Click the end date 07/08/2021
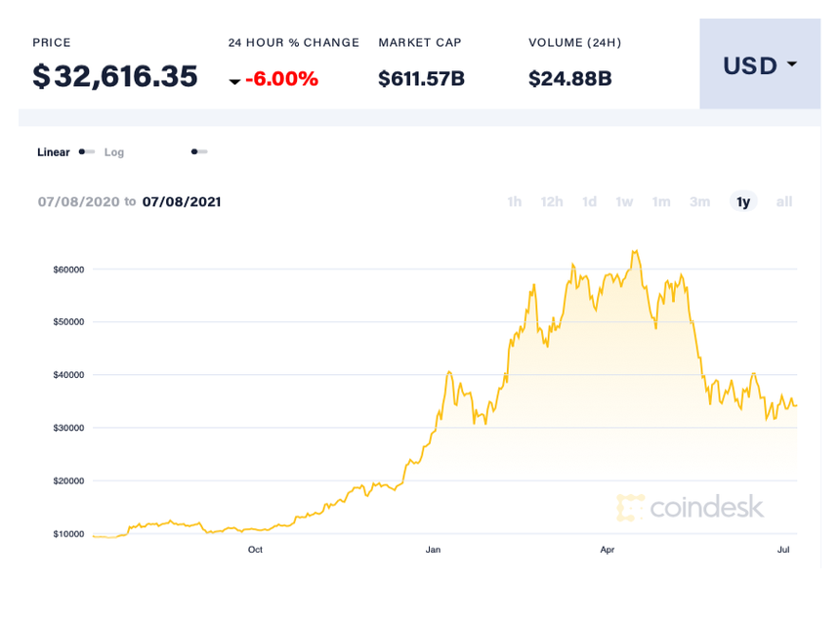Image resolution: width=840 pixels, height=624 pixels. (x=182, y=201)
